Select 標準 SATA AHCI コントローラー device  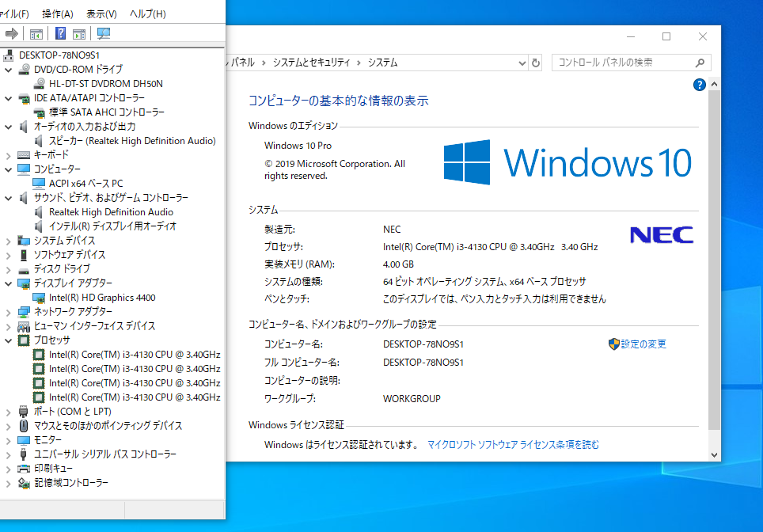click(x=107, y=112)
